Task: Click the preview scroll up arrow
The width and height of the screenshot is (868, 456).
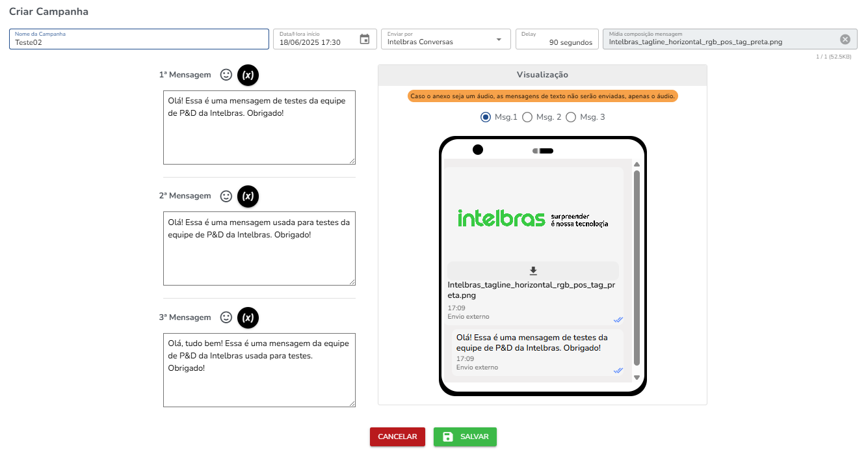Action: pyautogui.click(x=637, y=165)
